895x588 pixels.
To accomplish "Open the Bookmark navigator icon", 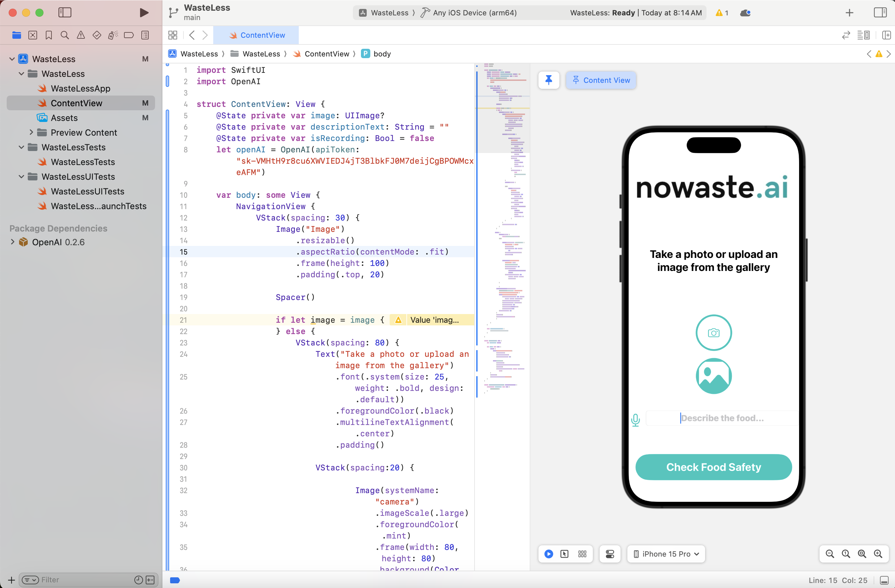I will point(48,35).
